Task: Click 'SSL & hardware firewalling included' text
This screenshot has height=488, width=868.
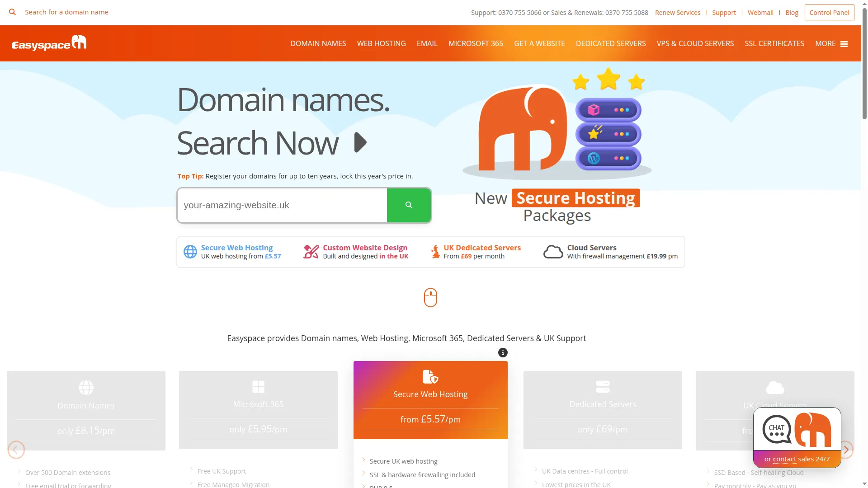Action: point(422,475)
